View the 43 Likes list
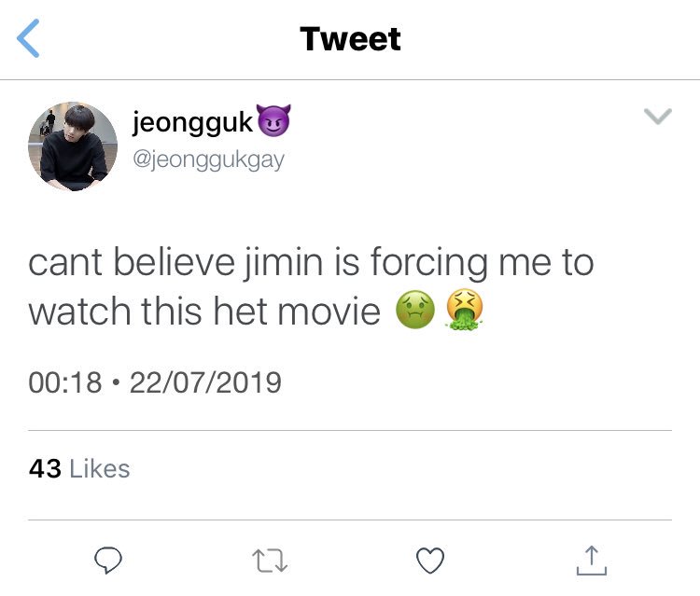 point(79,469)
